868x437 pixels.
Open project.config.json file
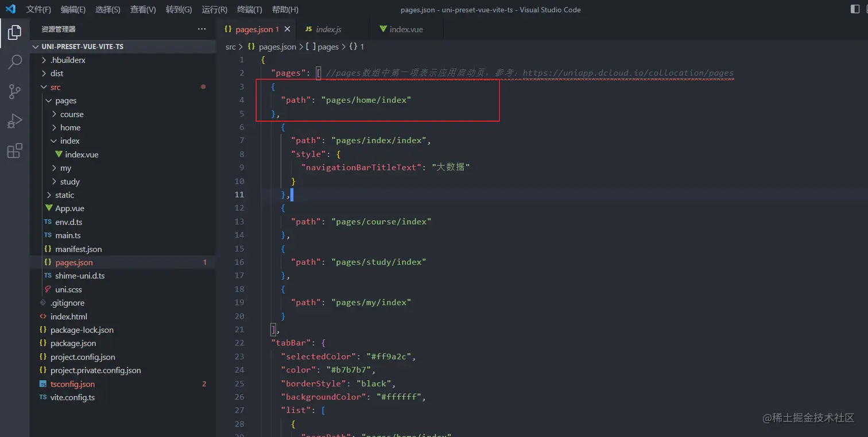point(83,357)
